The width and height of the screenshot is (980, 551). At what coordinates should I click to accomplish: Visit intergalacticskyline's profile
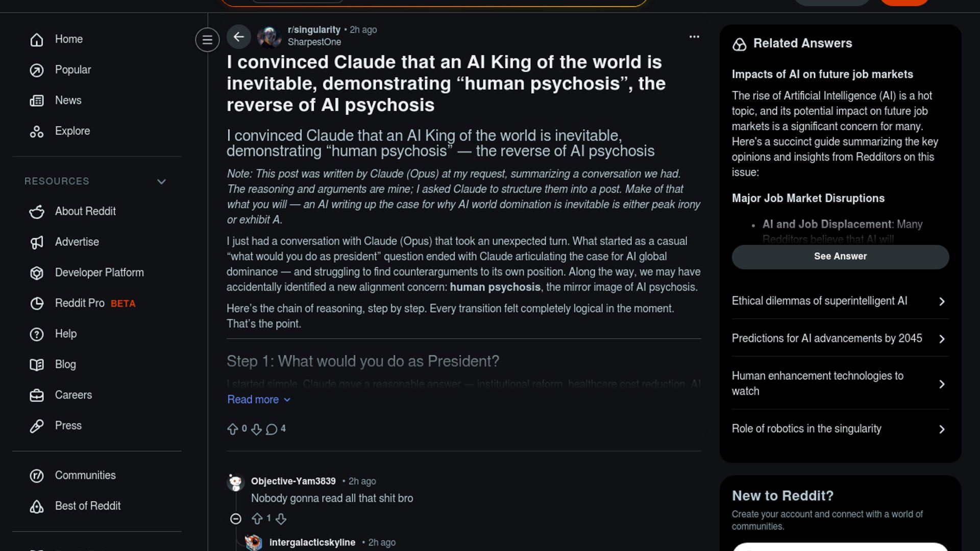click(312, 542)
